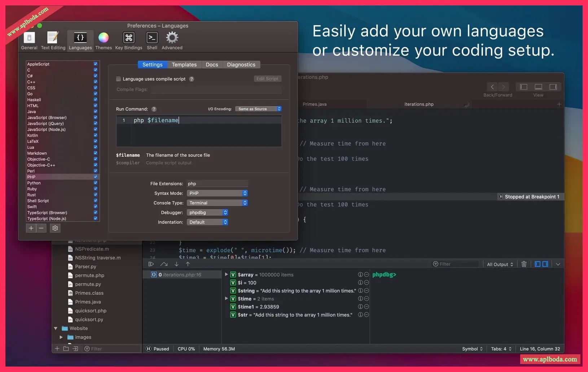Switch to the Templates tab
Image resolution: width=588 pixels, height=372 pixels.
pyautogui.click(x=184, y=65)
